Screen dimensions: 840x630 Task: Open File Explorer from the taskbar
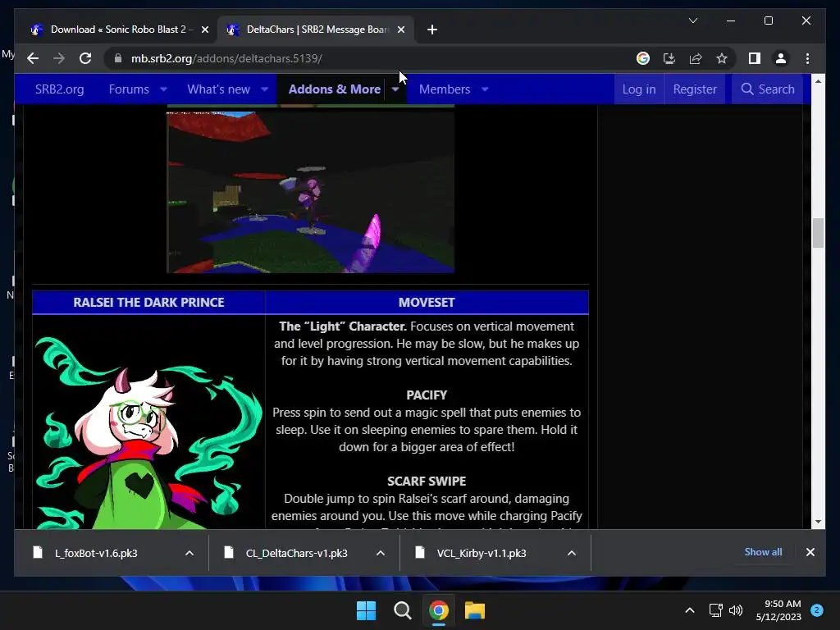475,610
